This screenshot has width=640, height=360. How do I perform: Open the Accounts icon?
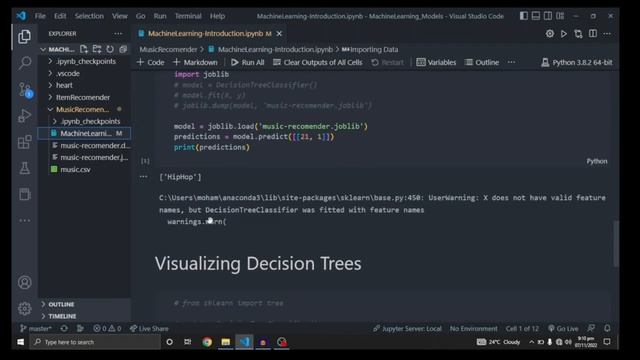click(24, 282)
